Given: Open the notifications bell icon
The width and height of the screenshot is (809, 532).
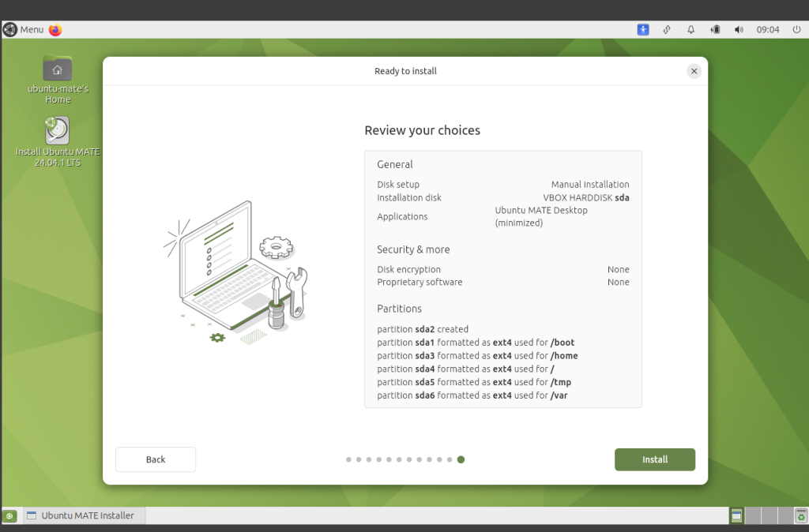Looking at the screenshot, I should pyautogui.click(x=690, y=30).
